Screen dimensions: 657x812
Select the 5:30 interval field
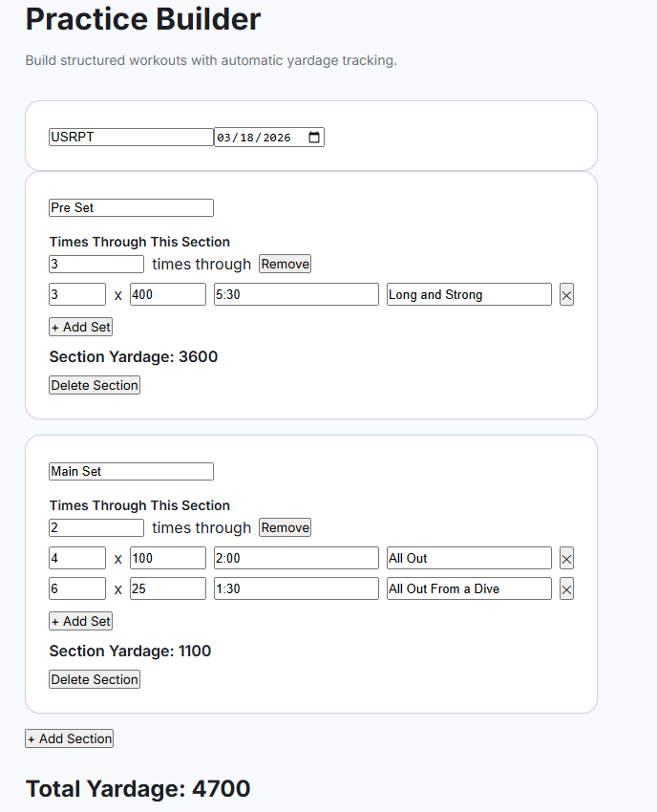pos(296,294)
